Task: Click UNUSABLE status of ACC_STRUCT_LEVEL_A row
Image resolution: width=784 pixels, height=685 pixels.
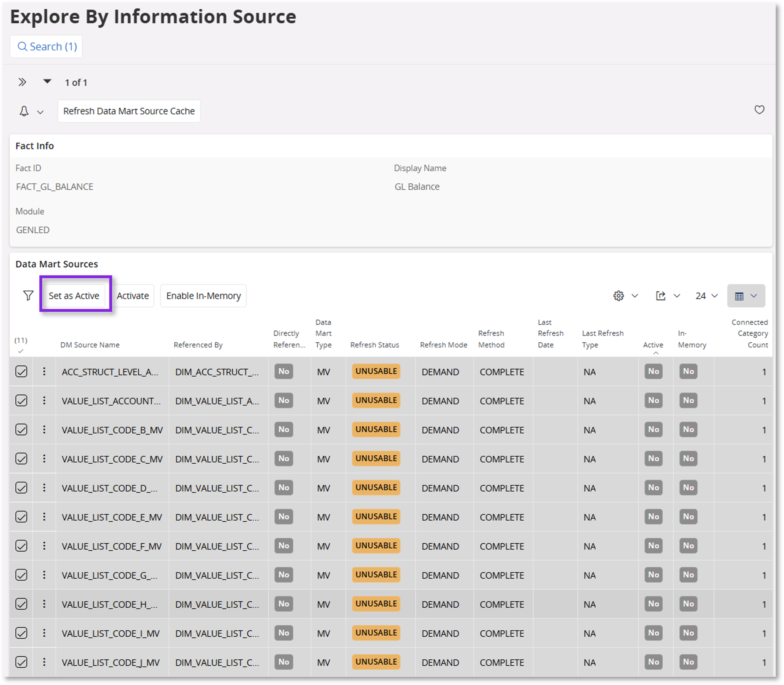Action: coord(376,371)
